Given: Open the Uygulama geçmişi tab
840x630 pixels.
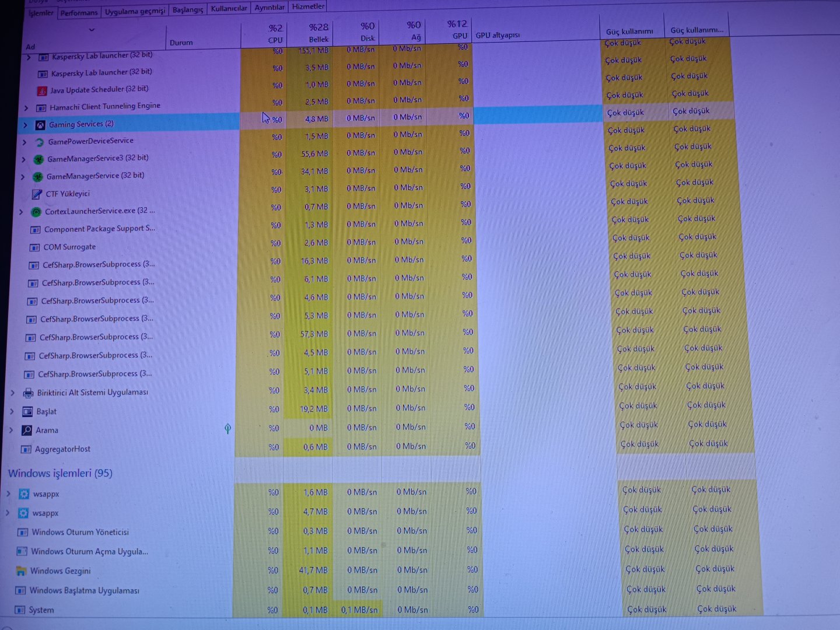Looking at the screenshot, I should 135,11.
